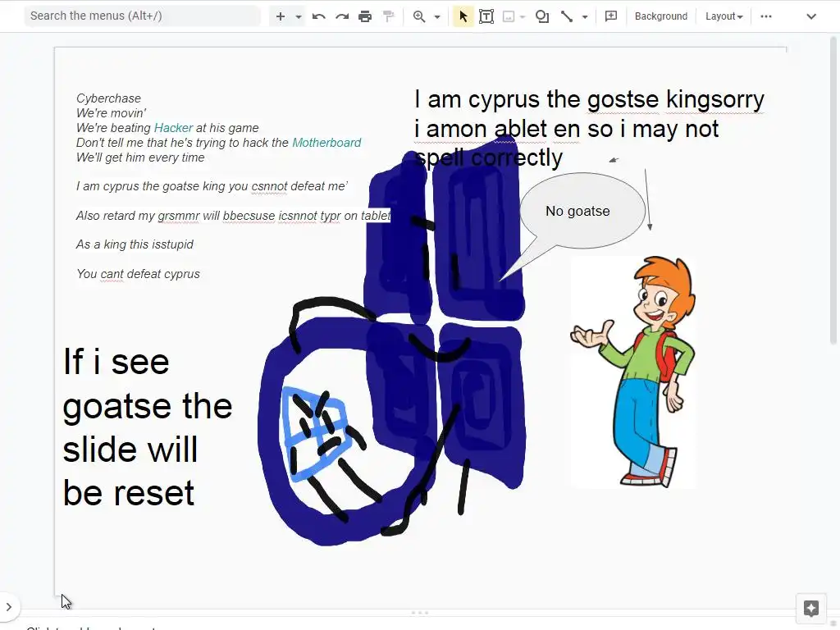Click the 'If i see goatse' text box

148,427
